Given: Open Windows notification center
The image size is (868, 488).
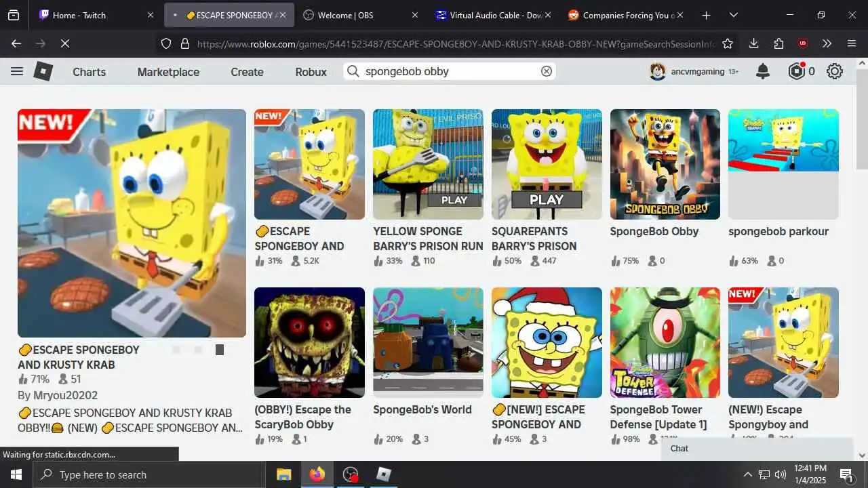Looking at the screenshot, I should point(846,474).
